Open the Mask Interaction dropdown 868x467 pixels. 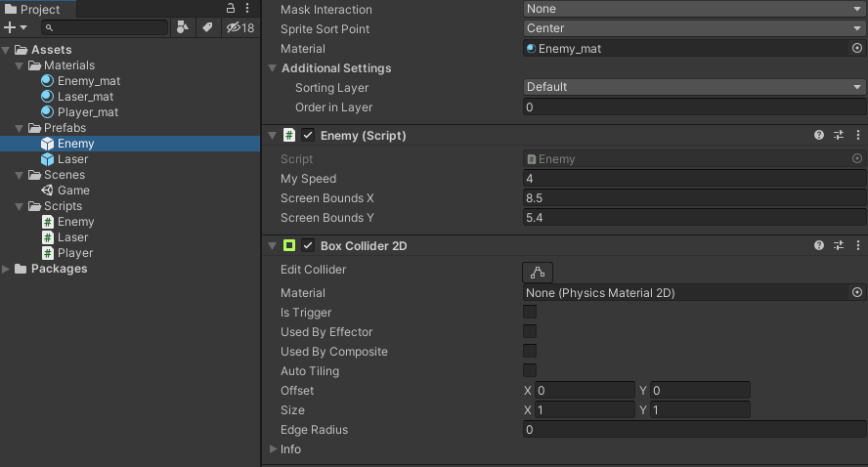coord(694,9)
